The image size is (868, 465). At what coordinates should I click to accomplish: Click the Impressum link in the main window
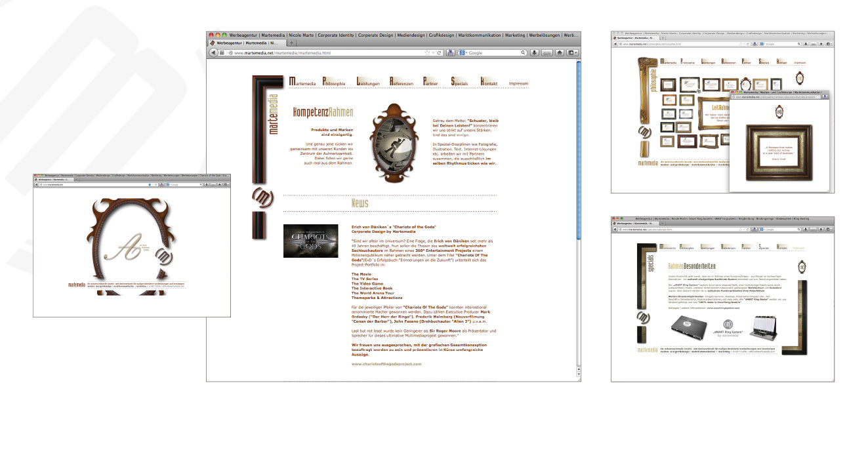[518, 84]
